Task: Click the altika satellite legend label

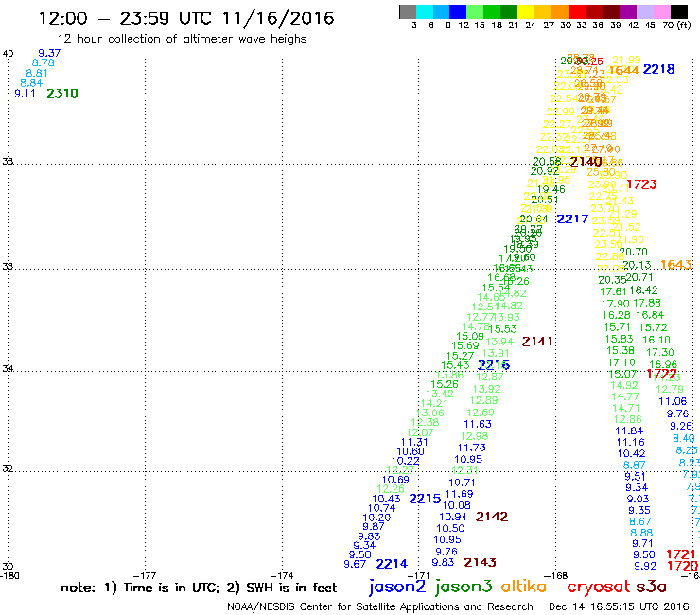Action: [524, 586]
